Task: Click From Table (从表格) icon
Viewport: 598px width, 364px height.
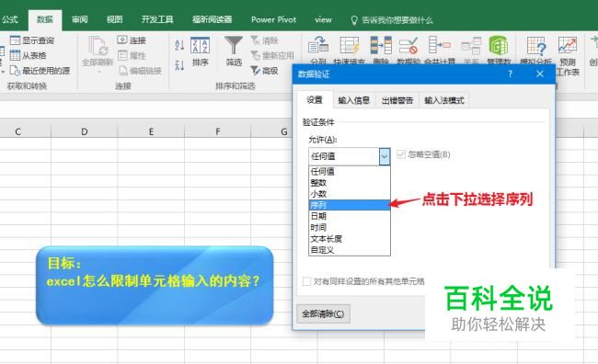Action: click(15, 55)
